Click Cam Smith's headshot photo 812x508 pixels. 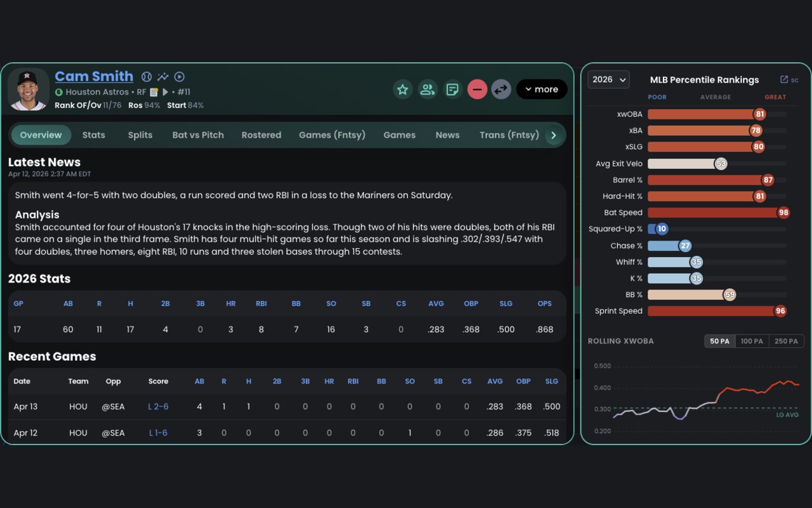pyautogui.click(x=28, y=90)
